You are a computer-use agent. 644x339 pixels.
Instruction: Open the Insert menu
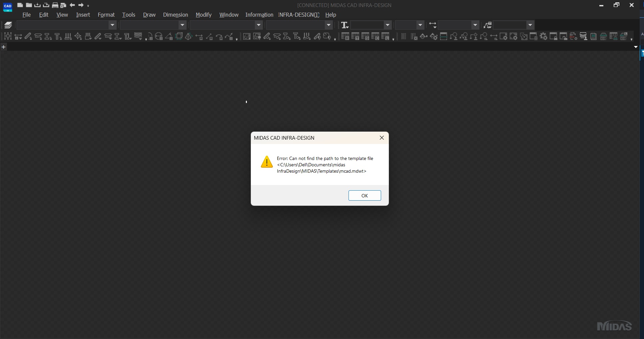[x=83, y=15]
